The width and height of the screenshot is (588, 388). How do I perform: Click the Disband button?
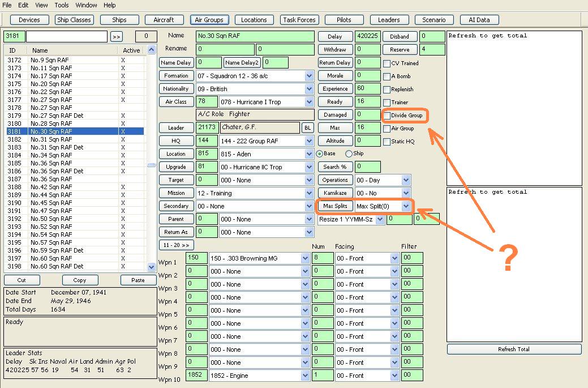point(400,36)
